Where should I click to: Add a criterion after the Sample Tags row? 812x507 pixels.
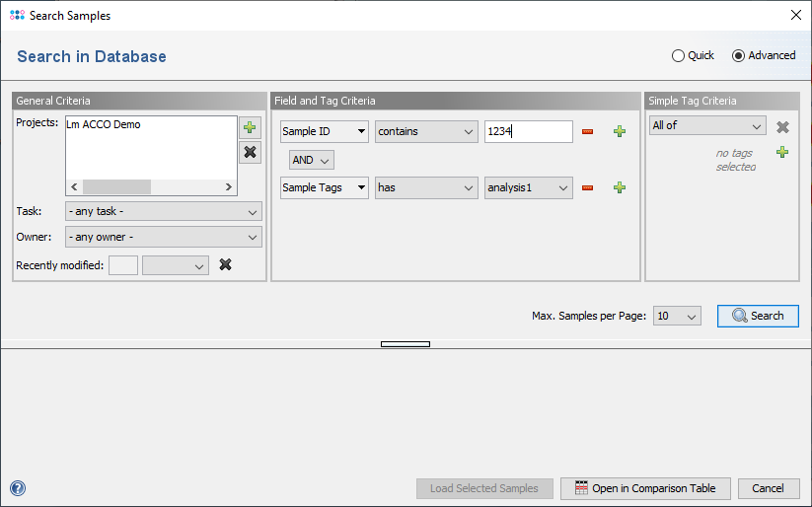620,187
